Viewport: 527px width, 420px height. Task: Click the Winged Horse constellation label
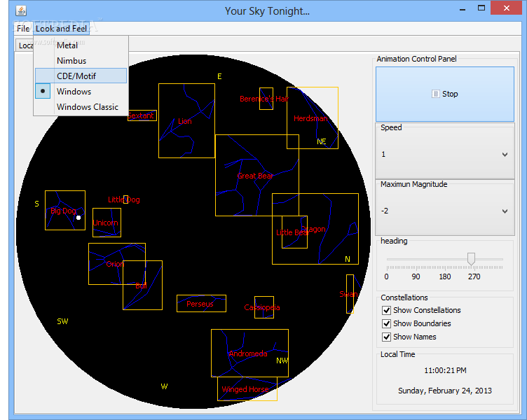click(245, 389)
